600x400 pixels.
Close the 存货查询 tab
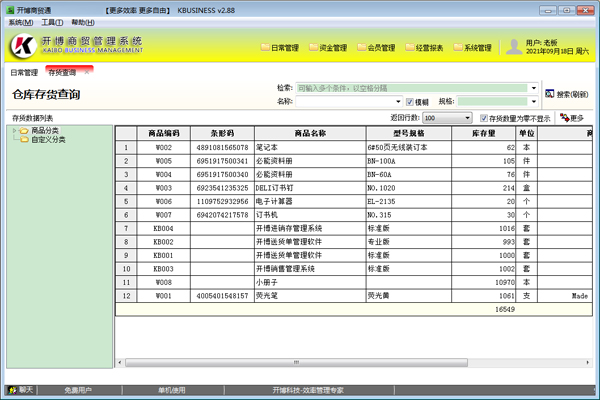[x=87, y=72]
